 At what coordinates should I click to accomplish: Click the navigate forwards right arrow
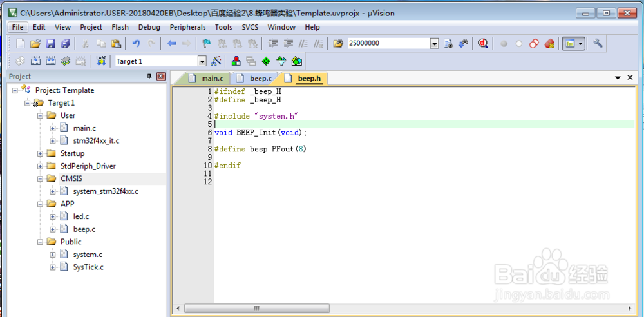point(187,44)
